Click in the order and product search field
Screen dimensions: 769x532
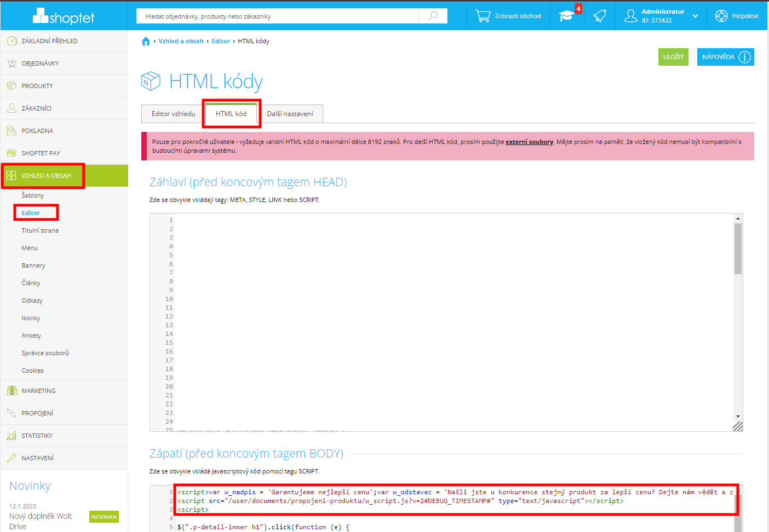pos(277,16)
